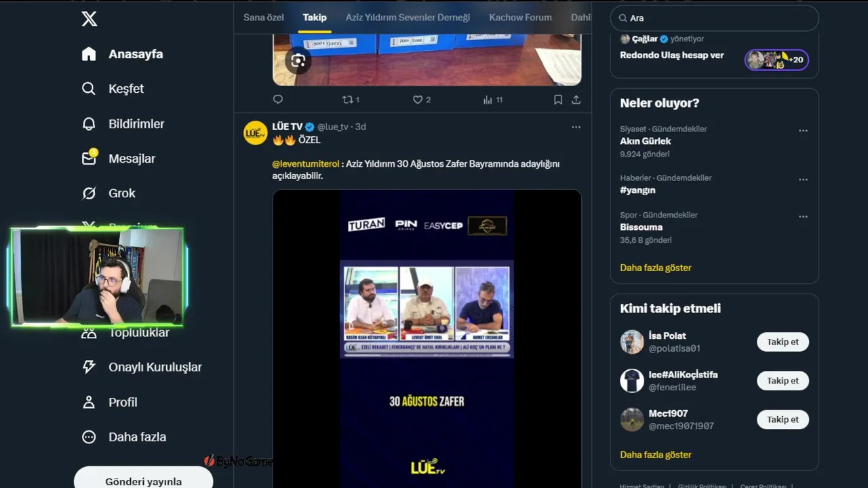Open #yangın trending topic
Screen dimensions: 868x488
pyautogui.click(x=637, y=190)
